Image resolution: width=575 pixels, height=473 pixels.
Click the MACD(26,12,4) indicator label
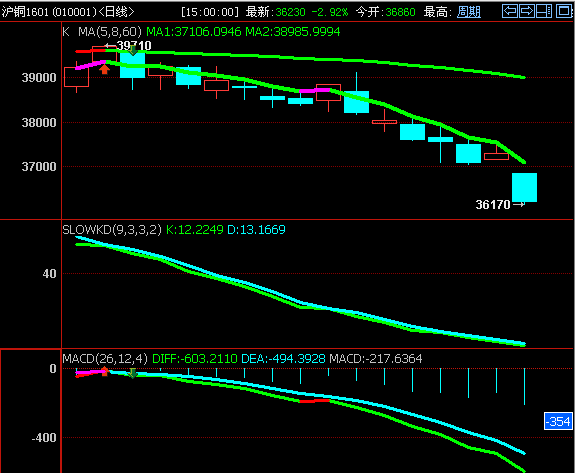pyautogui.click(x=105, y=358)
